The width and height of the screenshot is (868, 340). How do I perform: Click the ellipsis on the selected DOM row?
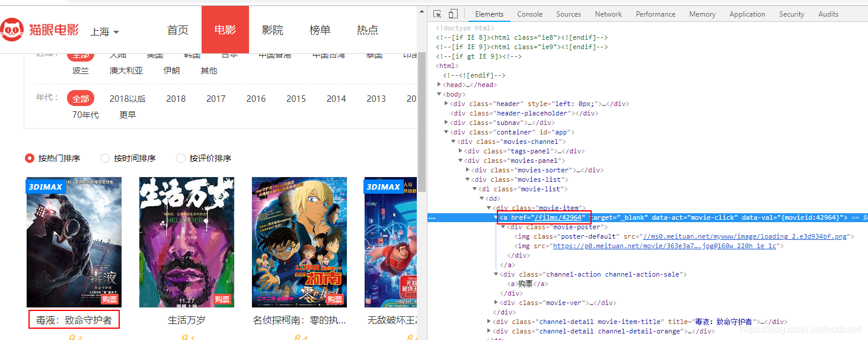(432, 218)
